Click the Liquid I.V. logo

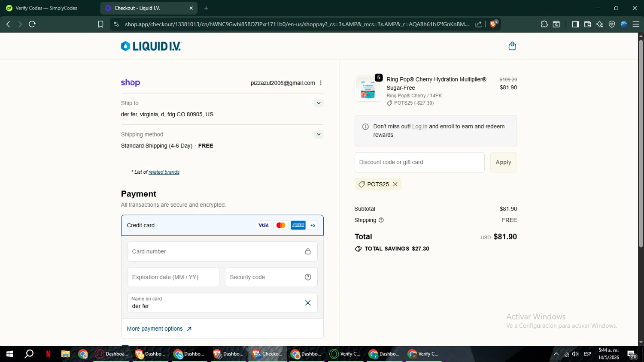click(151, 46)
